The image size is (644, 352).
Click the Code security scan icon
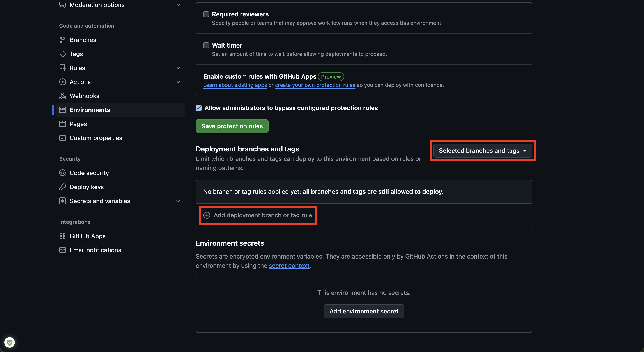pyautogui.click(x=62, y=173)
